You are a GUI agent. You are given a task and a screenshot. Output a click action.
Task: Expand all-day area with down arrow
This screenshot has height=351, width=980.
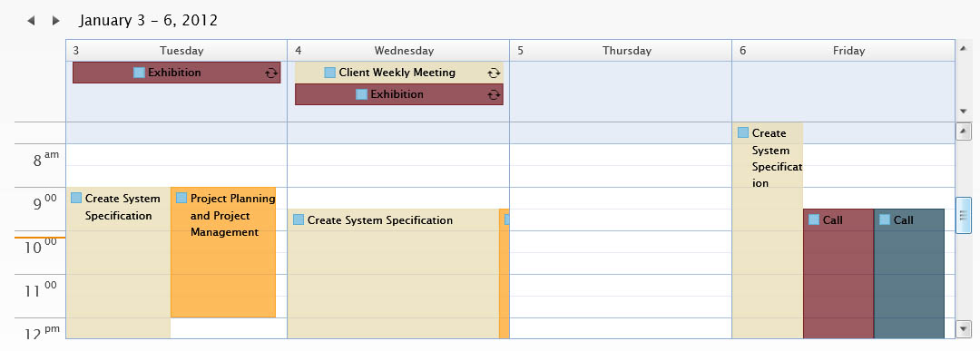coord(963,112)
